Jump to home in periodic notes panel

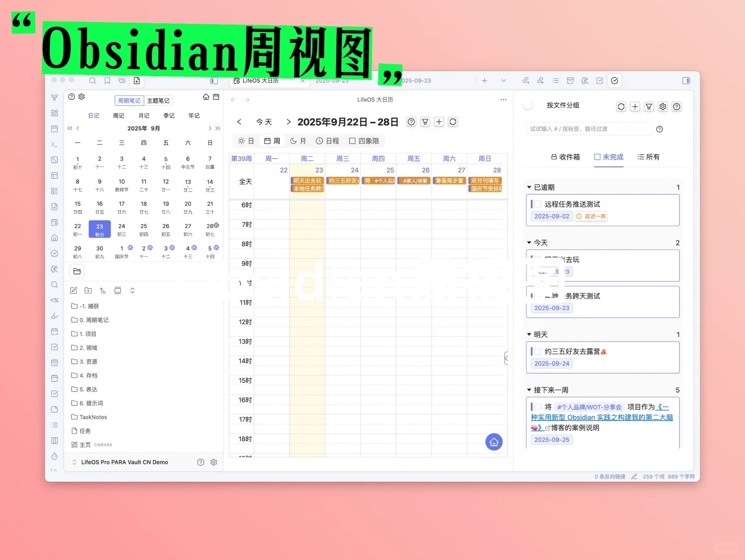tap(206, 97)
